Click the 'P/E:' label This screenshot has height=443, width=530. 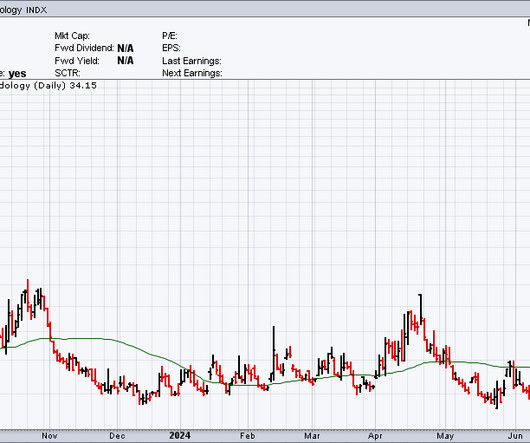click(x=170, y=36)
